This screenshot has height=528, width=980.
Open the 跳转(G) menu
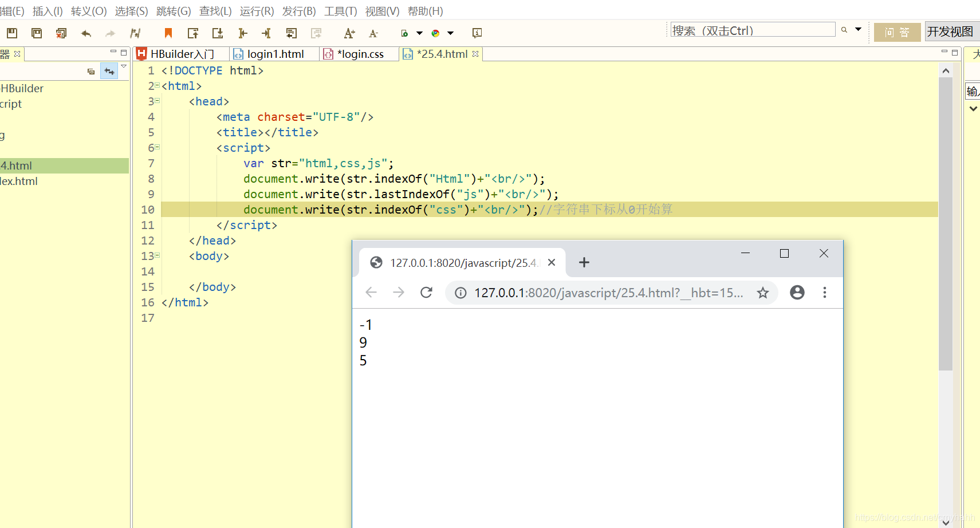tap(174, 11)
